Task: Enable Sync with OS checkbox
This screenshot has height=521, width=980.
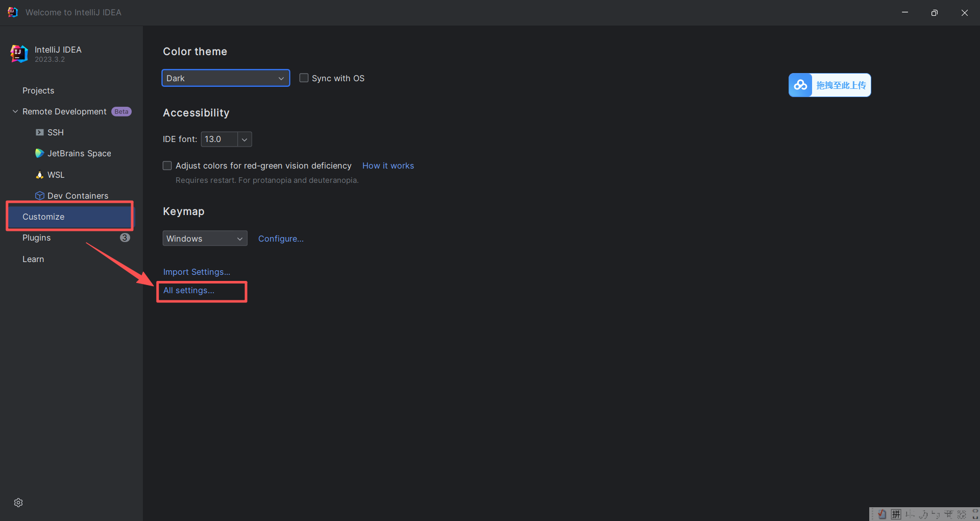Action: coord(304,78)
